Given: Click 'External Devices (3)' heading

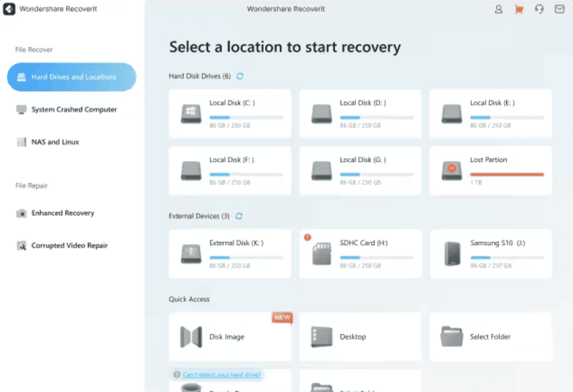Looking at the screenshot, I should click(200, 216).
